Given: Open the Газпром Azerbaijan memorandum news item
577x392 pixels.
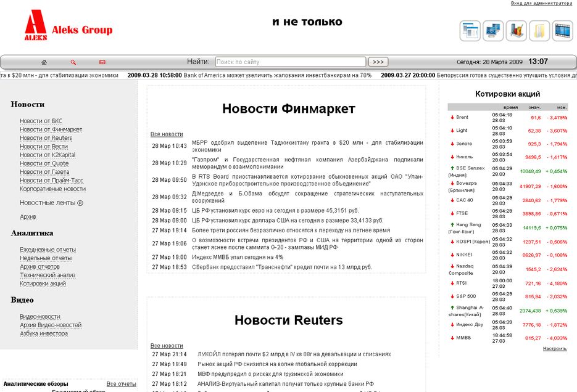Looking at the screenshot, I should (x=307, y=163).
